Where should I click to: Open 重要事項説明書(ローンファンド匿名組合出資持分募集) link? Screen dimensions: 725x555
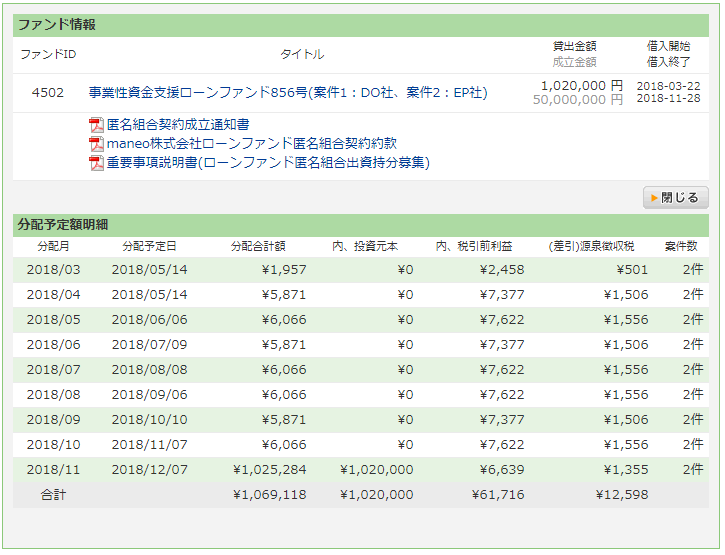point(267,163)
